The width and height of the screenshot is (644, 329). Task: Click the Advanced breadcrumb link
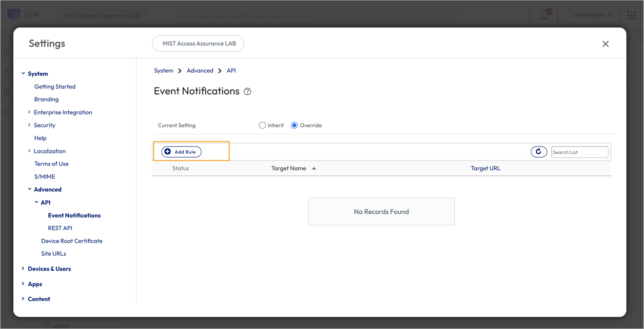pos(200,71)
